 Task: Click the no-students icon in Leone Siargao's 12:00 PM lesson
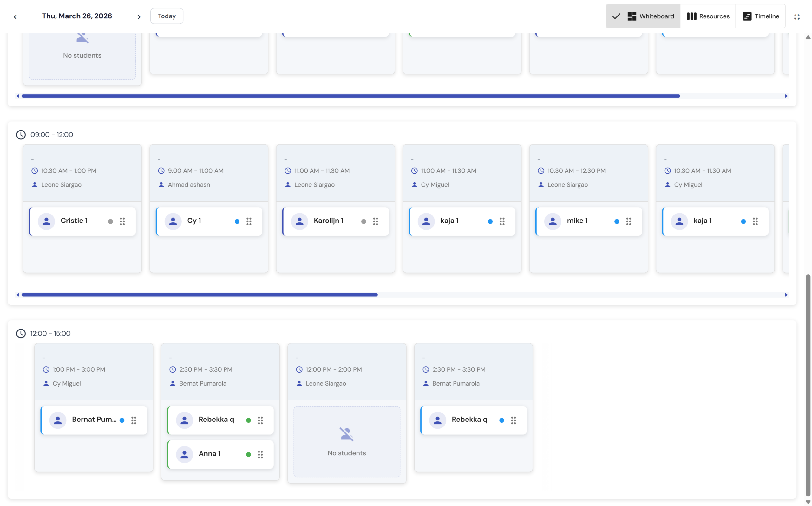[x=346, y=434]
